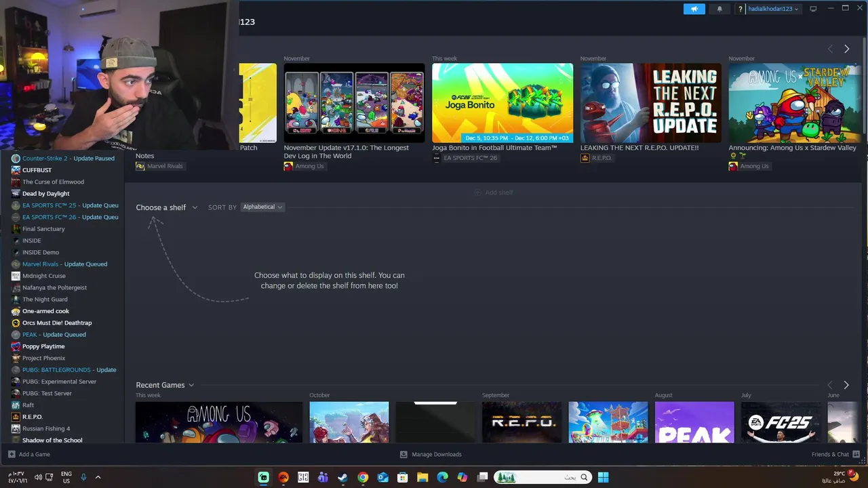Show next Recent Games with right arrow
This screenshot has width=868, height=488.
[x=846, y=385]
